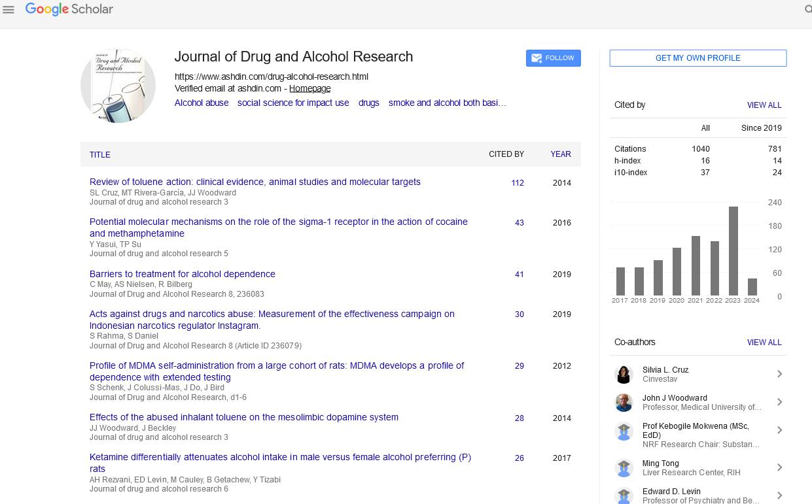Open the Homepage link
Image resolution: width=812 pixels, height=504 pixels.
point(309,88)
